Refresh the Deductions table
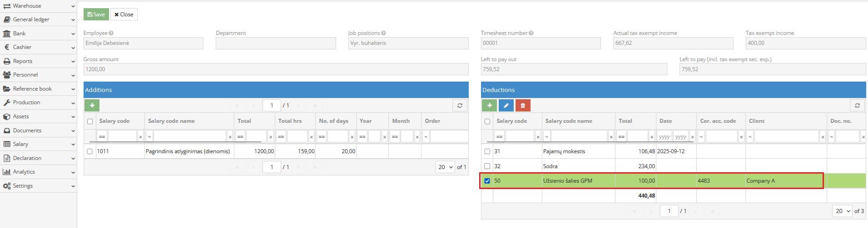The width and height of the screenshot is (868, 228). (x=857, y=105)
